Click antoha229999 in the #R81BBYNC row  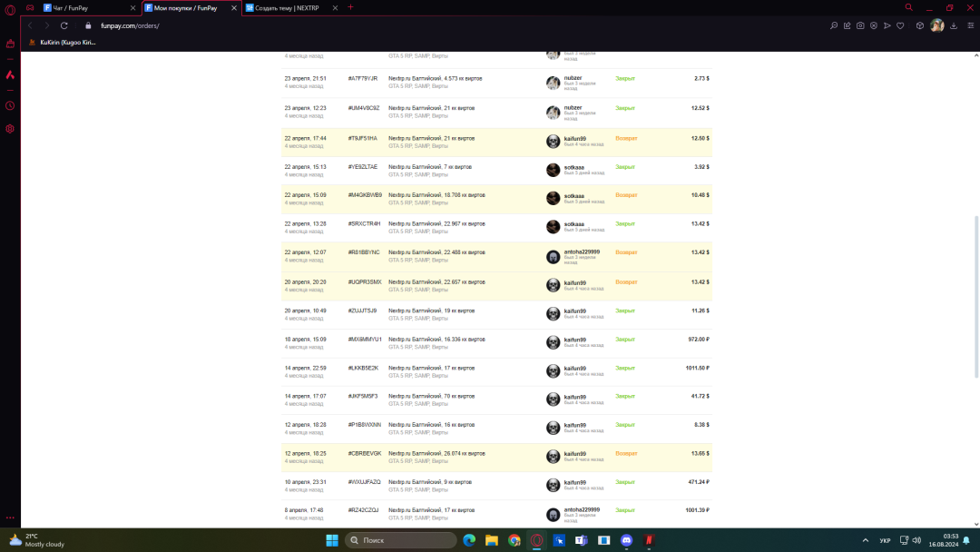582,251
